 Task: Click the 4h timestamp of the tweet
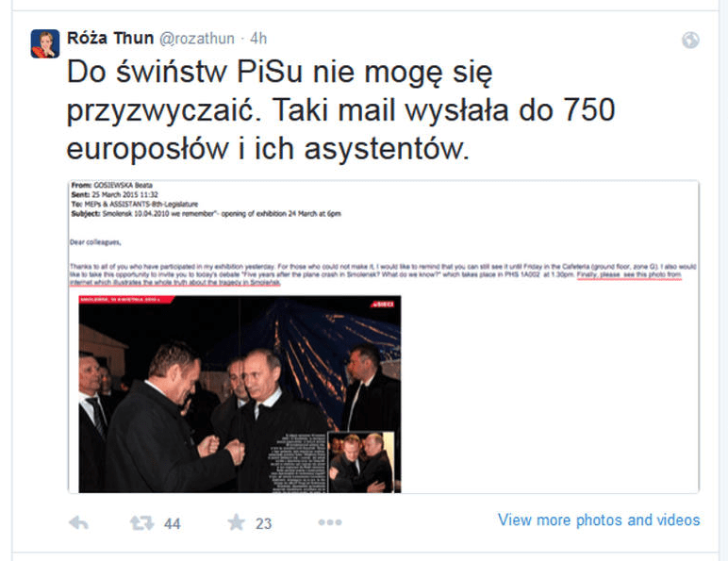tap(258, 38)
